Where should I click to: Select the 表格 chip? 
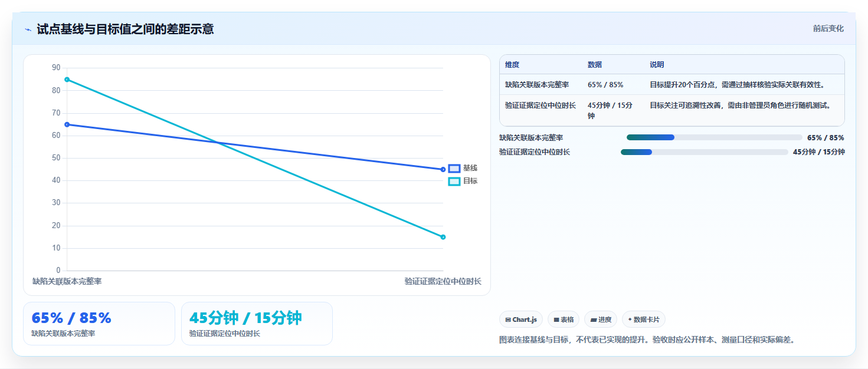click(564, 319)
